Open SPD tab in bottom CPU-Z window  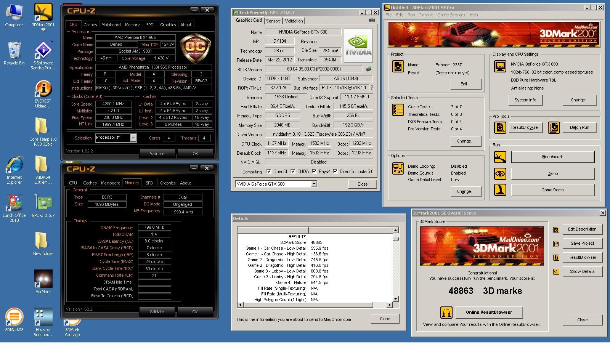pyautogui.click(x=149, y=183)
